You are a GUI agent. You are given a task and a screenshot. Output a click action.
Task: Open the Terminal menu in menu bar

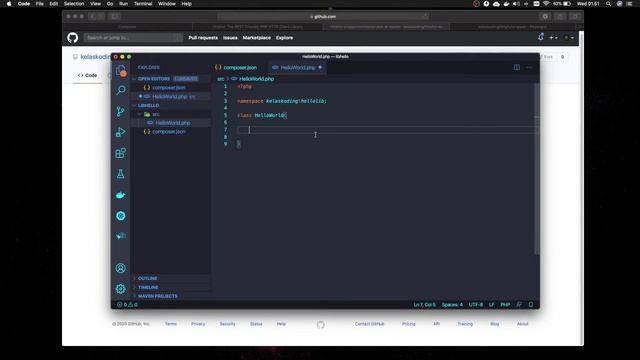(143, 4)
